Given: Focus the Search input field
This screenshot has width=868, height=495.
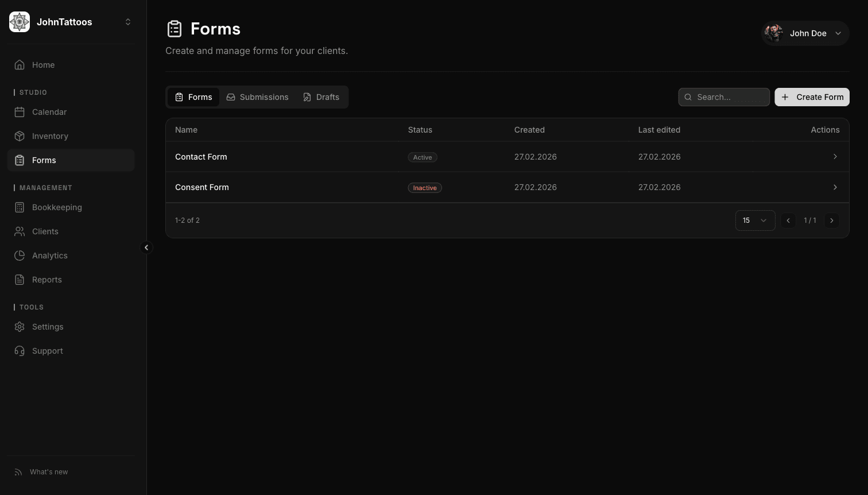Looking at the screenshot, I should click(724, 97).
